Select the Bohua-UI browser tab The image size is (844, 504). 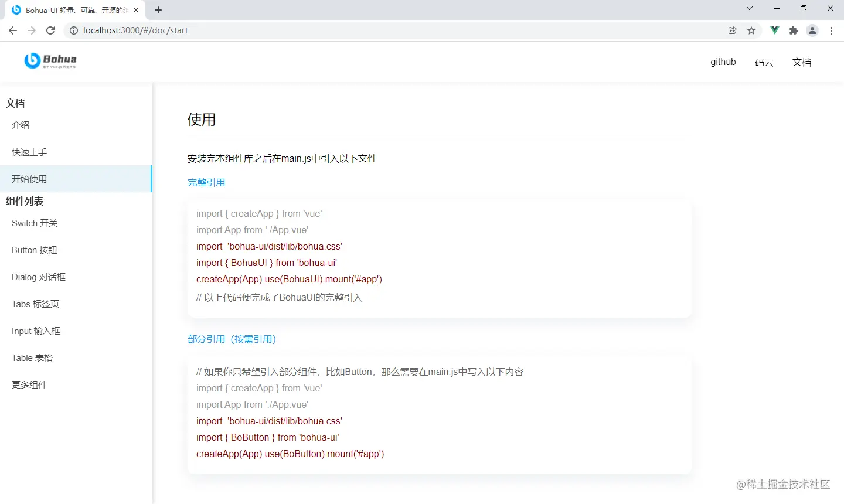coord(75,10)
